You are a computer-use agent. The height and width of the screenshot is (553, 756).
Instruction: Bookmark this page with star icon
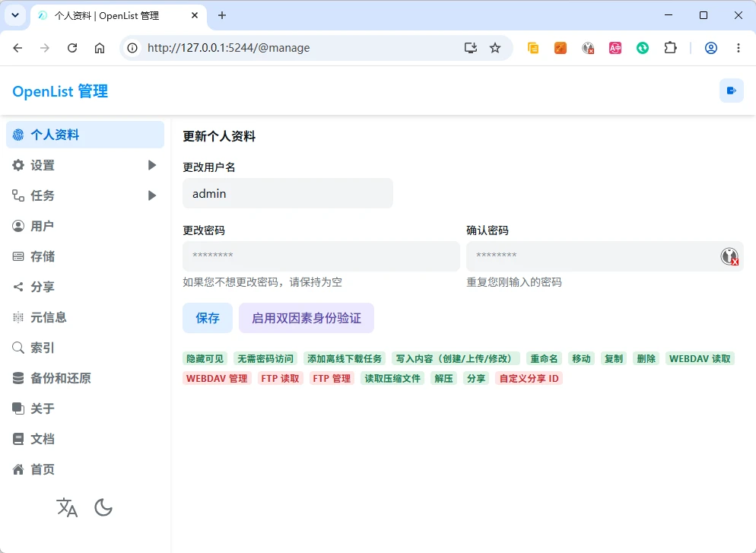[x=495, y=48]
